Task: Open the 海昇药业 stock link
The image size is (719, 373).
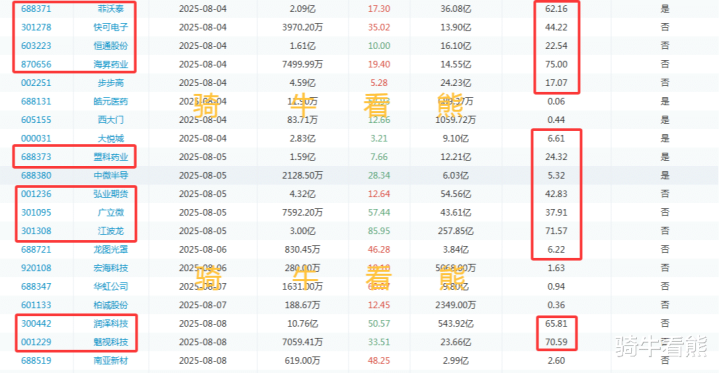Action: [111, 64]
